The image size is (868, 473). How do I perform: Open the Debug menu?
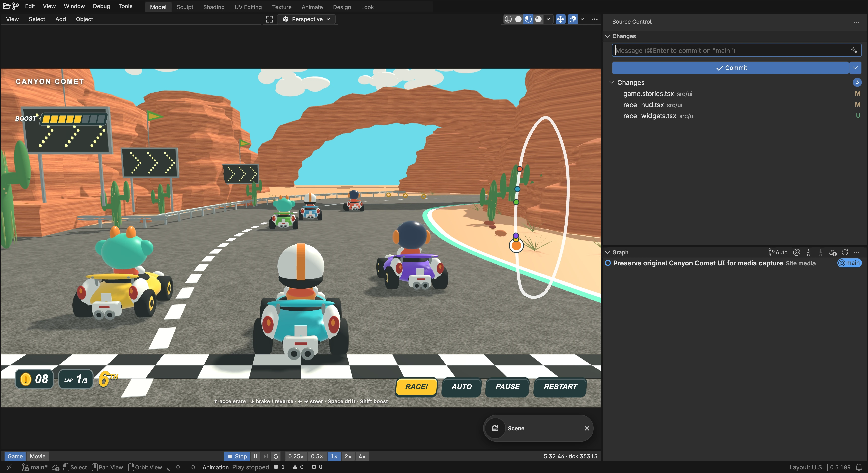point(101,6)
